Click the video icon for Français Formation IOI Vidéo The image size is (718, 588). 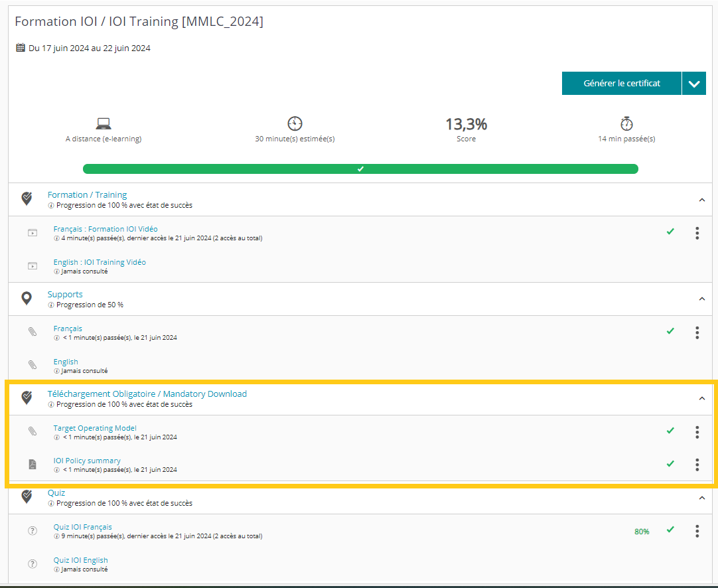coord(33,233)
